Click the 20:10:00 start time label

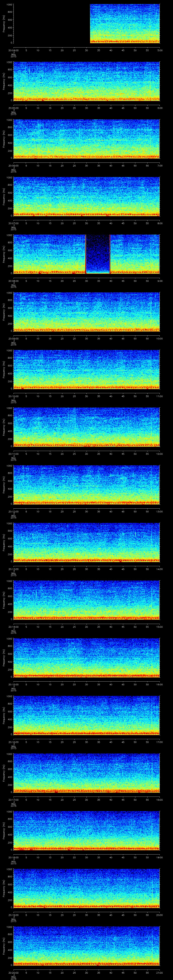[x=13, y=396]
